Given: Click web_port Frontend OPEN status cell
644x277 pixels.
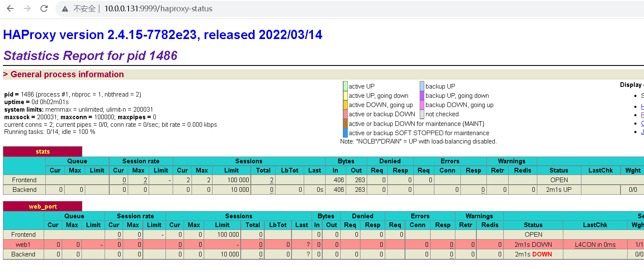Looking at the screenshot, I should pyautogui.click(x=534, y=235).
